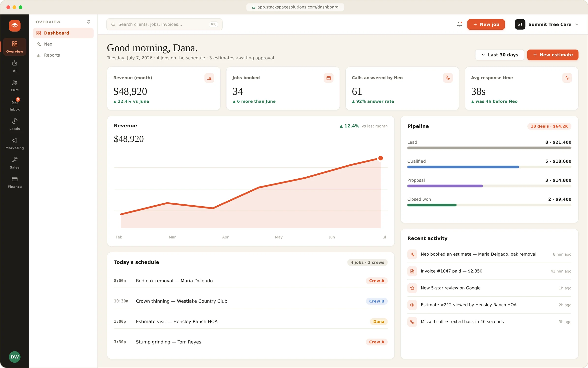Screen dimensions: 588x368
Task: Click the New estimate button
Action: (x=553, y=55)
